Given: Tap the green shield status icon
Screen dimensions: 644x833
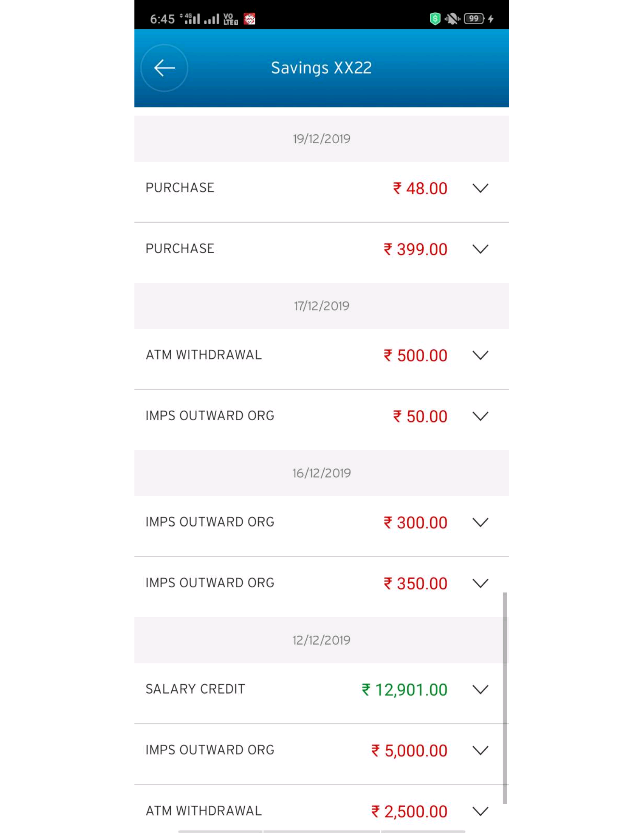Looking at the screenshot, I should 435,19.
